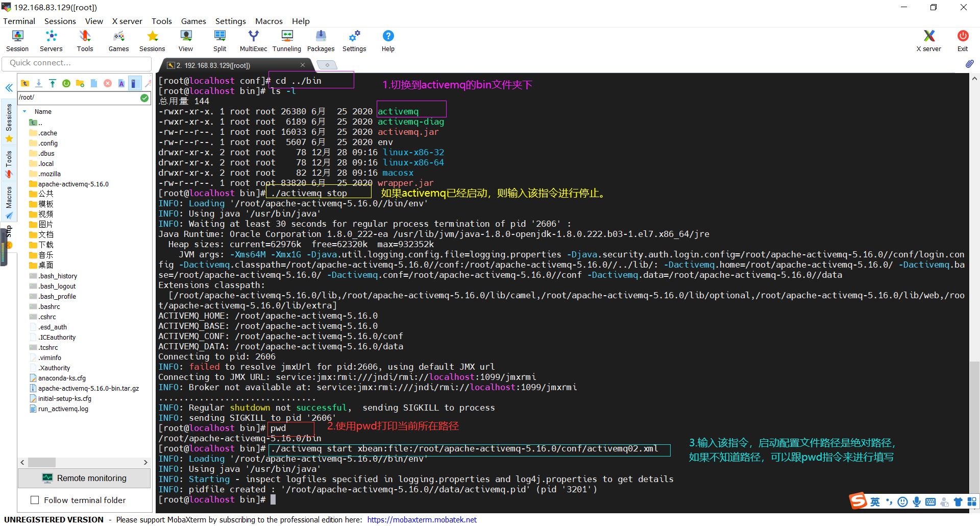Click the paperclip icon at top right
The width and height of the screenshot is (980, 526).
pos(969,63)
